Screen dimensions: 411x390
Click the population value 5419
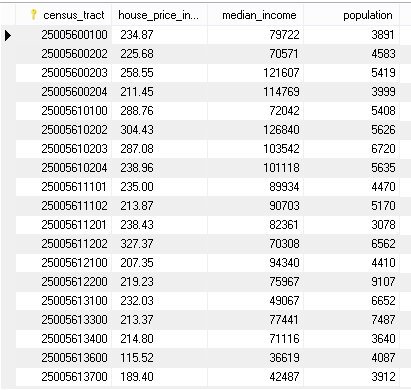click(x=383, y=73)
